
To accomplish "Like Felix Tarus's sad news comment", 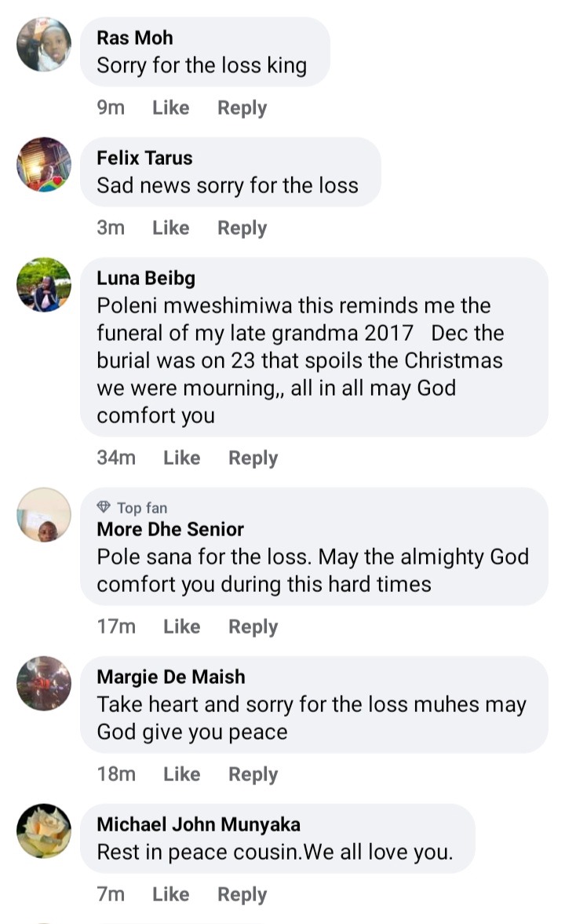I will (170, 228).
